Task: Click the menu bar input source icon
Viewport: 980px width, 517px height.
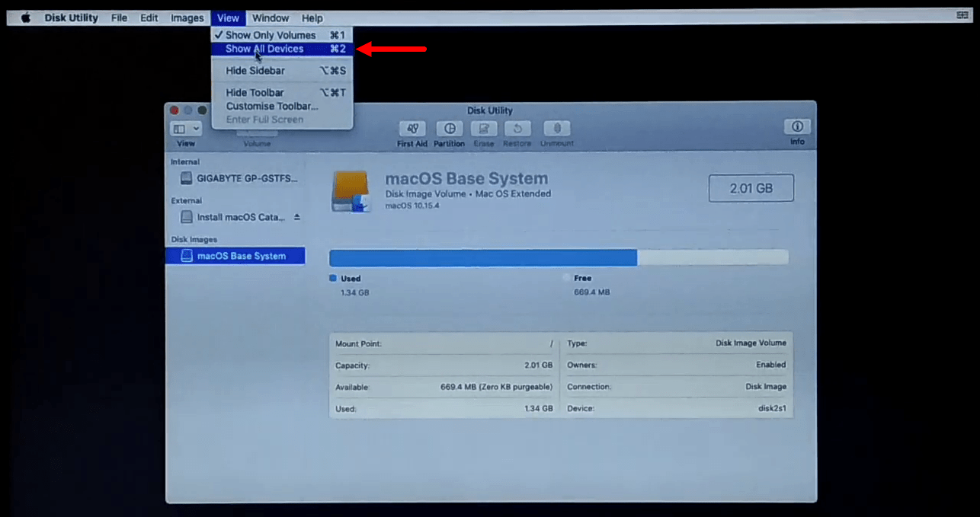Action: coord(962,15)
